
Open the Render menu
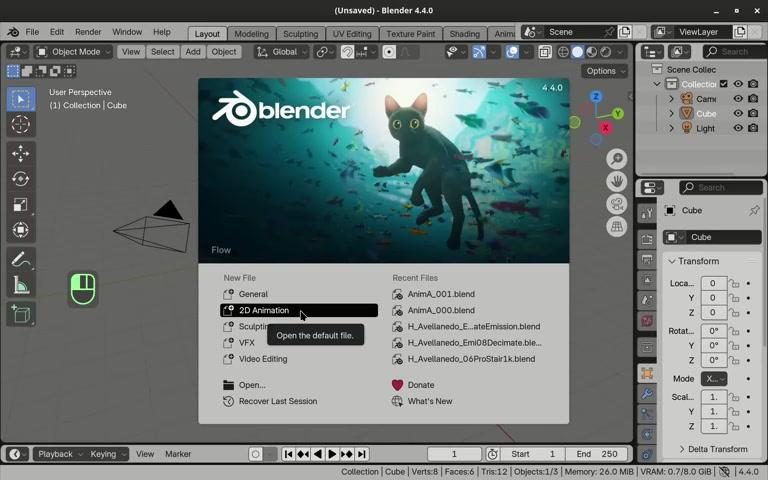pos(88,32)
